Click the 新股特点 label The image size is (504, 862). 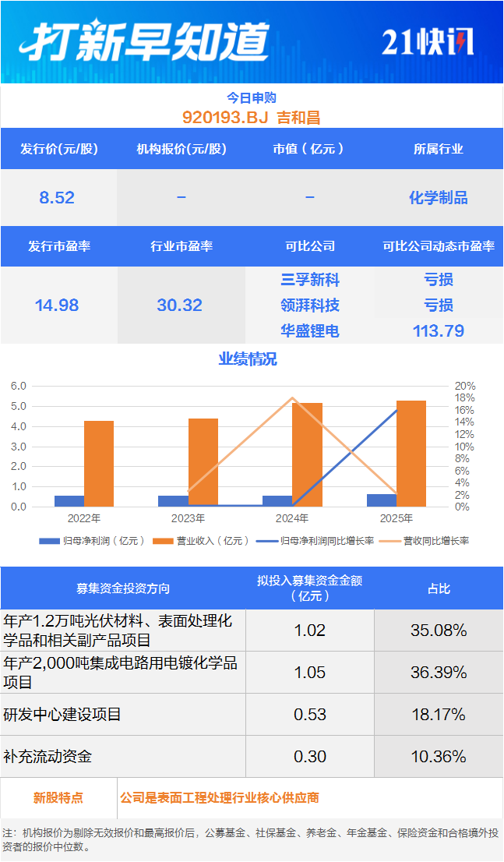[x=58, y=797]
